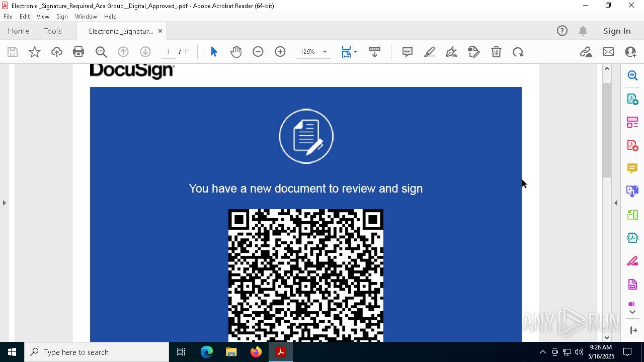Click the share-with-others person icon
Viewport: 644px width, 362px height.
630,52
